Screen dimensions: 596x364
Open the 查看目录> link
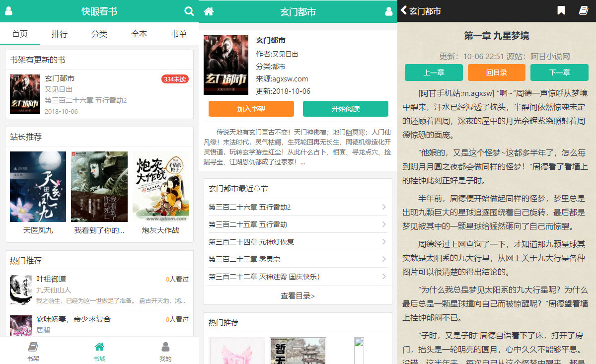click(298, 295)
